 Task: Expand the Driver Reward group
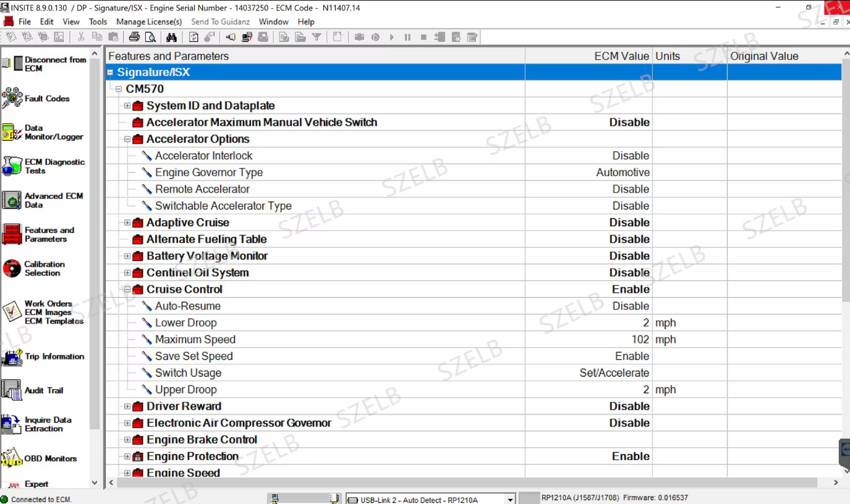click(x=127, y=406)
